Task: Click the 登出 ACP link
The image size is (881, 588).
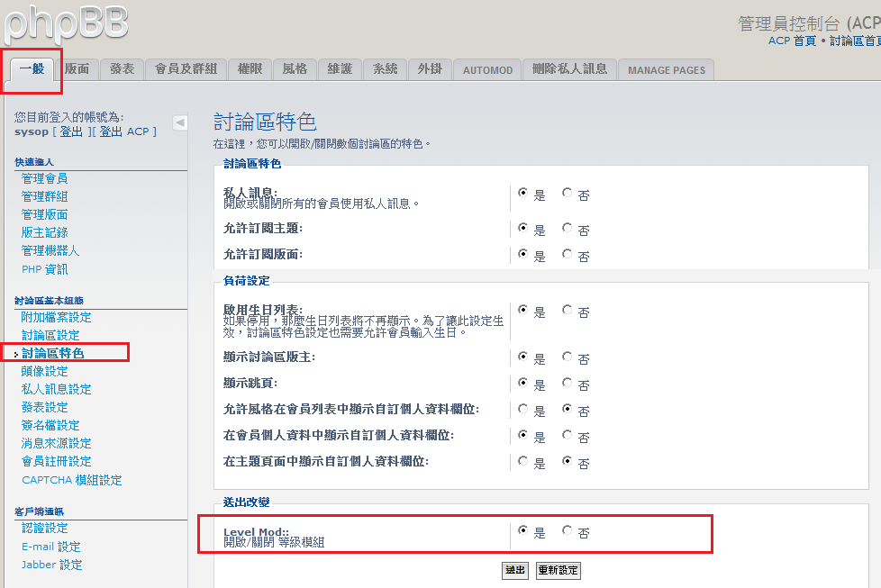Action: coord(124,131)
